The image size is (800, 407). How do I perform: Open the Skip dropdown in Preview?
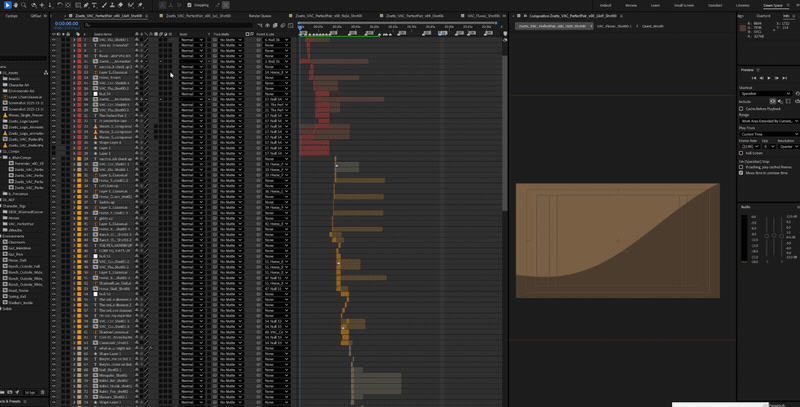[769, 146]
